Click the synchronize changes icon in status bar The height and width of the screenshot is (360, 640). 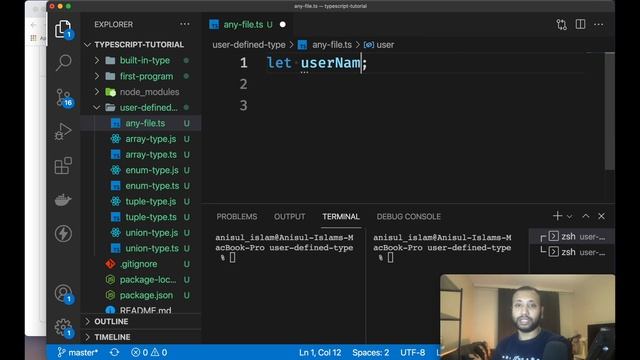(x=114, y=352)
